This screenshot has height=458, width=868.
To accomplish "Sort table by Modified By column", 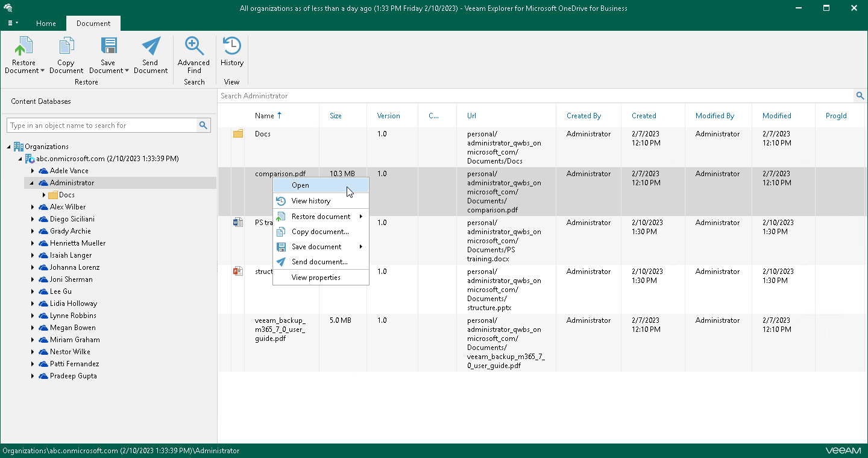I will 715,116.
